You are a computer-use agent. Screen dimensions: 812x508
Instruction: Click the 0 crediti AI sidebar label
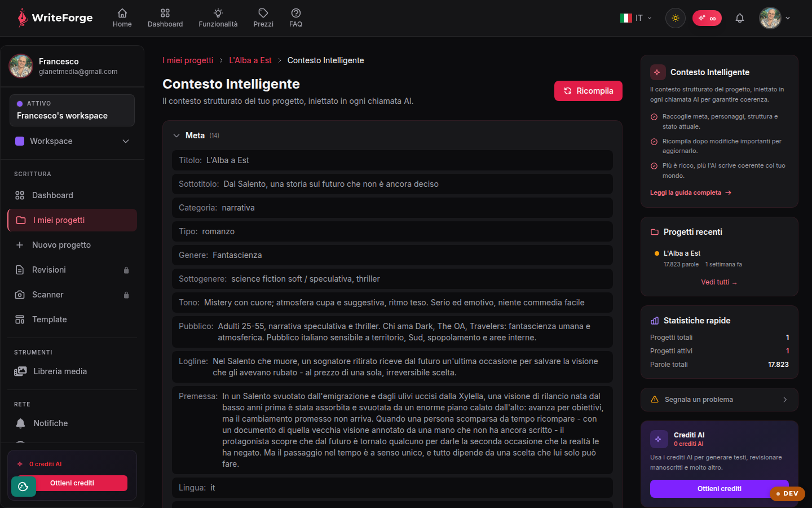pos(45,464)
